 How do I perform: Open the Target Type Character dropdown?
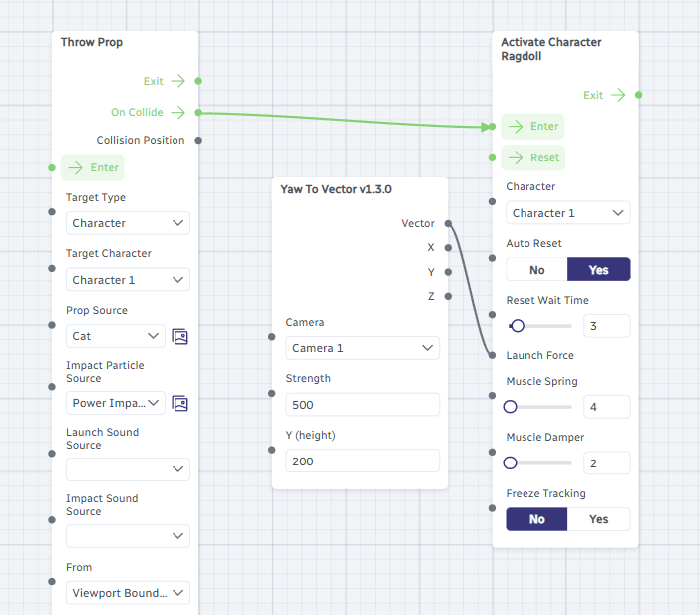point(128,223)
